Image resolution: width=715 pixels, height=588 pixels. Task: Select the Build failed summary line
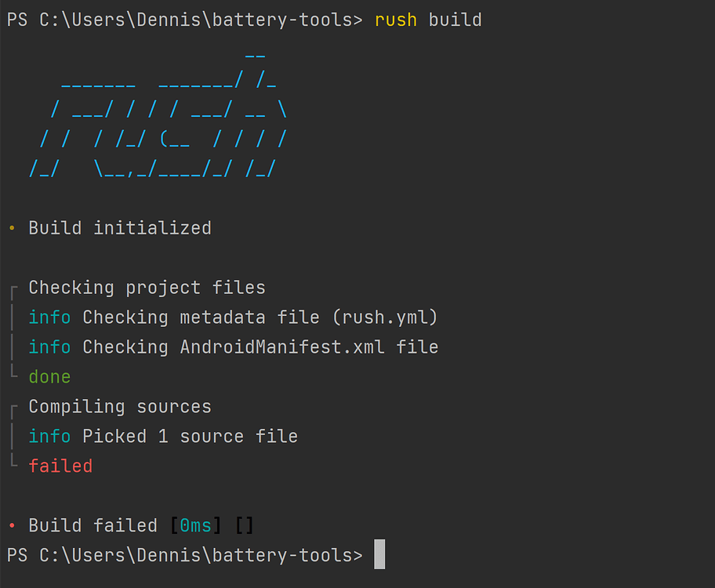click(93, 524)
